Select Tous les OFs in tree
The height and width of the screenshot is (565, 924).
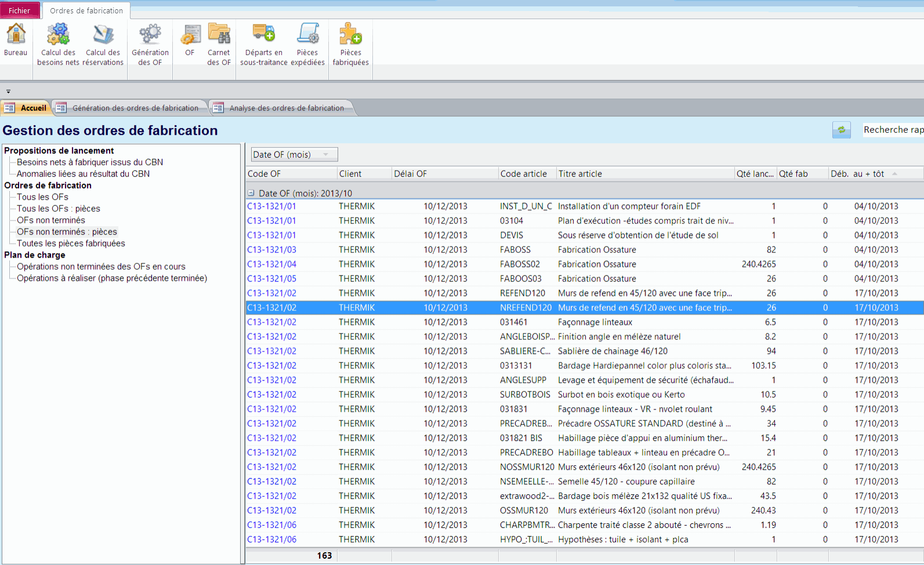pos(42,197)
